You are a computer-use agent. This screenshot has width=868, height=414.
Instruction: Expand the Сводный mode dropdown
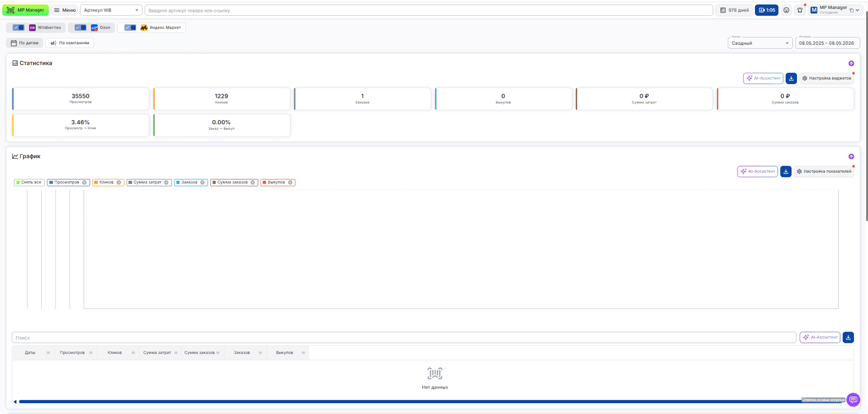point(760,43)
